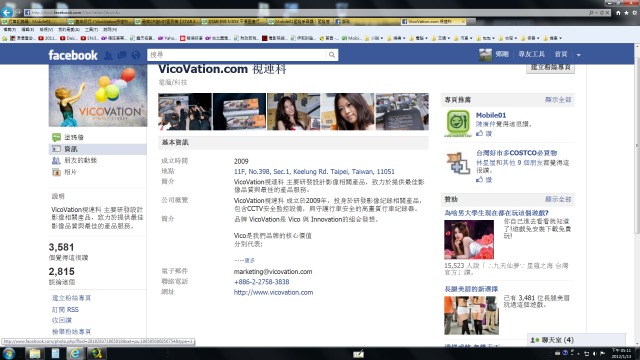Click the address bar search magnifier icon
This screenshot has height=360, width=640.
(x=591, y=13)
